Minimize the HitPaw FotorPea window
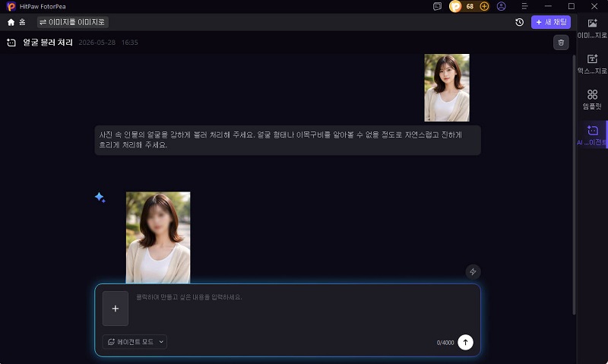 (548, 6)
